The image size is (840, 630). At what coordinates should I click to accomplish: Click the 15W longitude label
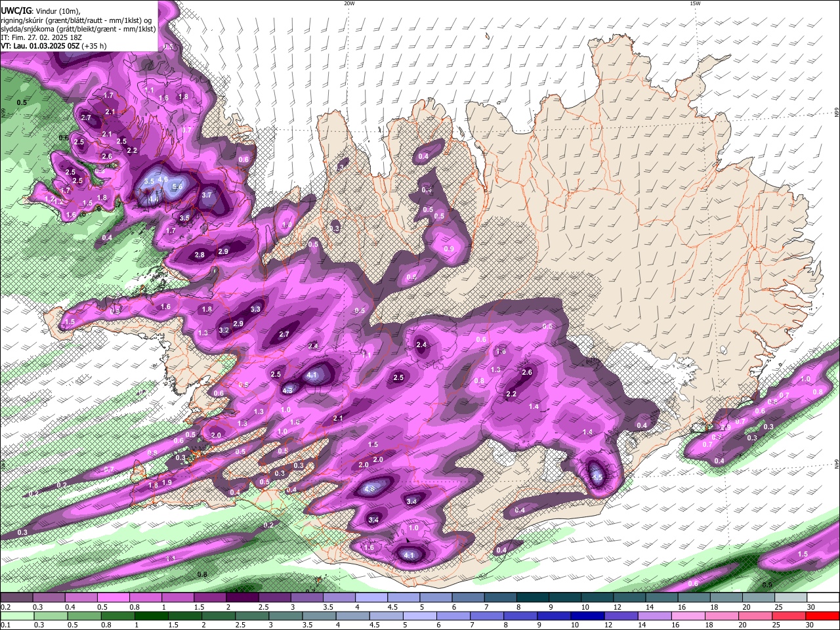click(694, 3)
